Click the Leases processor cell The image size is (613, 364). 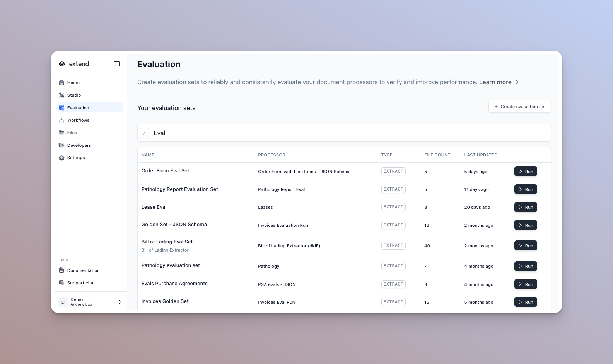[x=265, y=207]
